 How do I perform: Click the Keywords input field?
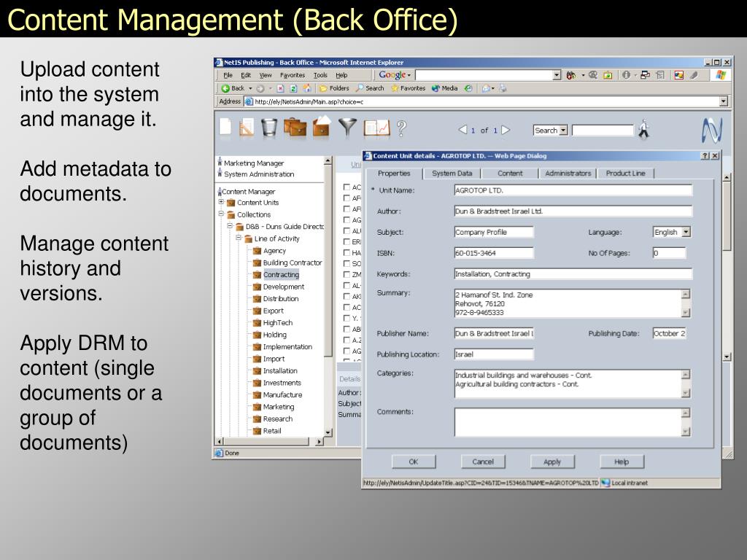pos(573,274)
